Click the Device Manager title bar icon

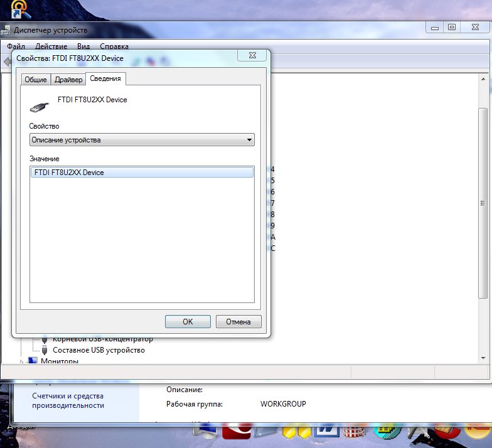[x=6, y=30]
